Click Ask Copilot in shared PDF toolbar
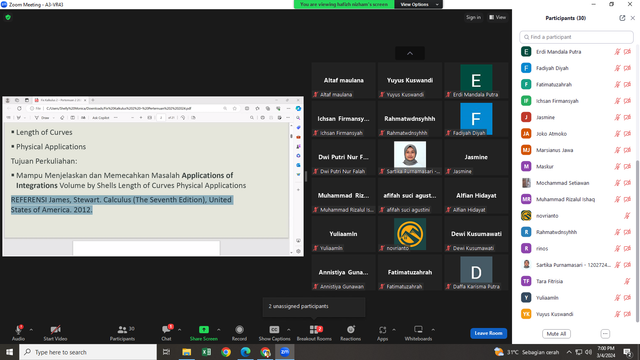The width and height of the screenshot is (640, 360). [100, 118]
